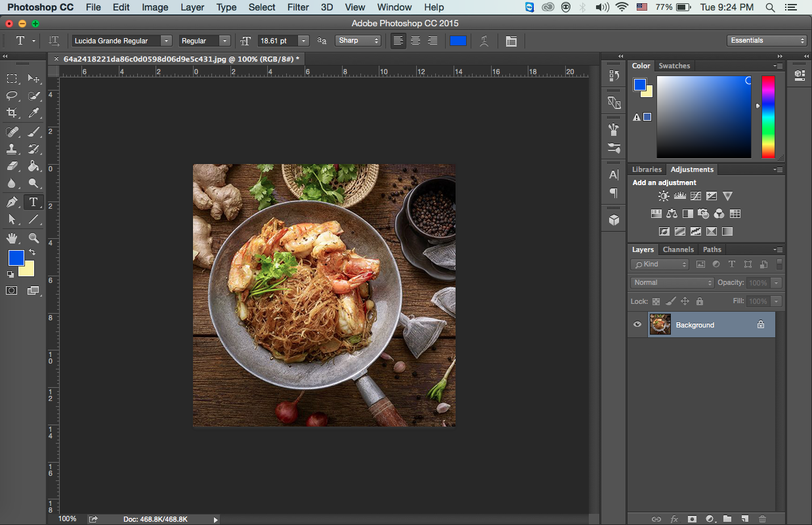This screenshot has width=812, height=525.
Task: Delete layer with trash icon
Action: click(762, 518)
